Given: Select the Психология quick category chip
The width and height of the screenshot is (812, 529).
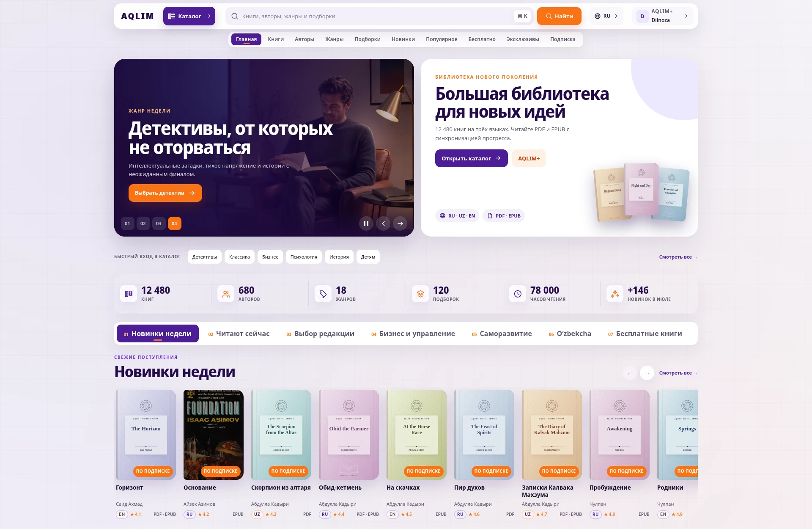Looking at the screenshot, I should [304, 257].
